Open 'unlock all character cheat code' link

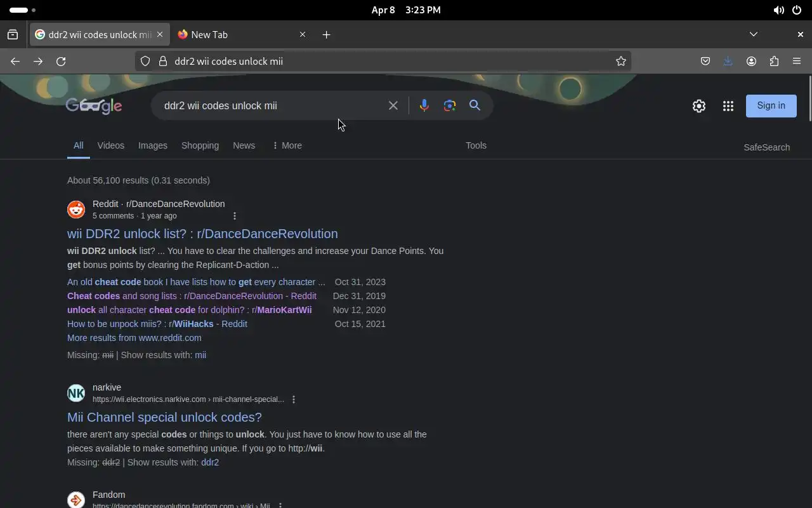click(190, 310)
